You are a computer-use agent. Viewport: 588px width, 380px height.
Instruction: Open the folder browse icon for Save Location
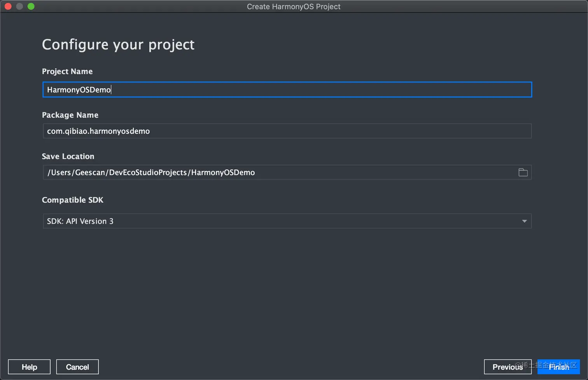coord(523,172)
